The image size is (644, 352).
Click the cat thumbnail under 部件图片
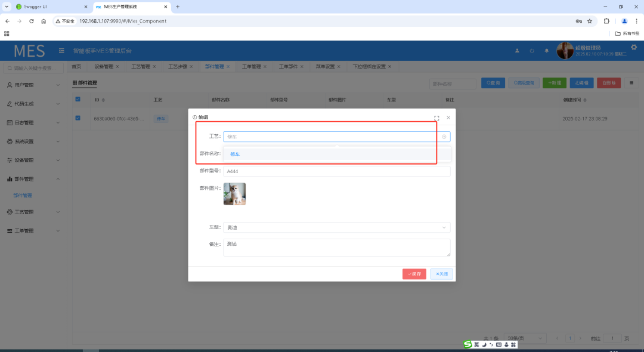(234, 194)
